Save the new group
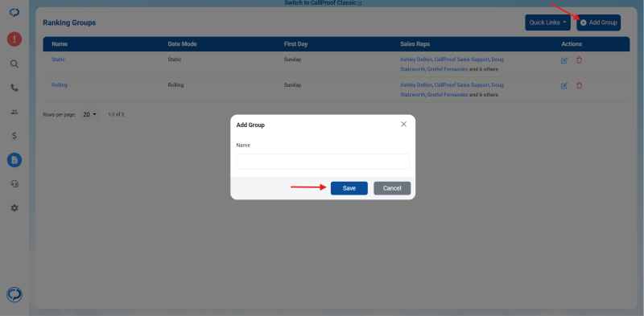Viewport: 644px width, 316px height. pos(349,188)
